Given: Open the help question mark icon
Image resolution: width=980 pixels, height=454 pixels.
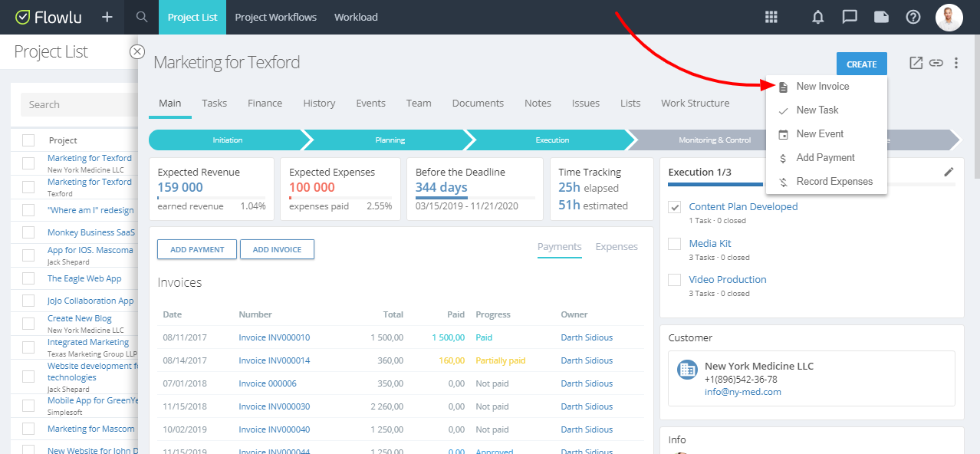Looking at the screenshot, I should click(913, 17).
